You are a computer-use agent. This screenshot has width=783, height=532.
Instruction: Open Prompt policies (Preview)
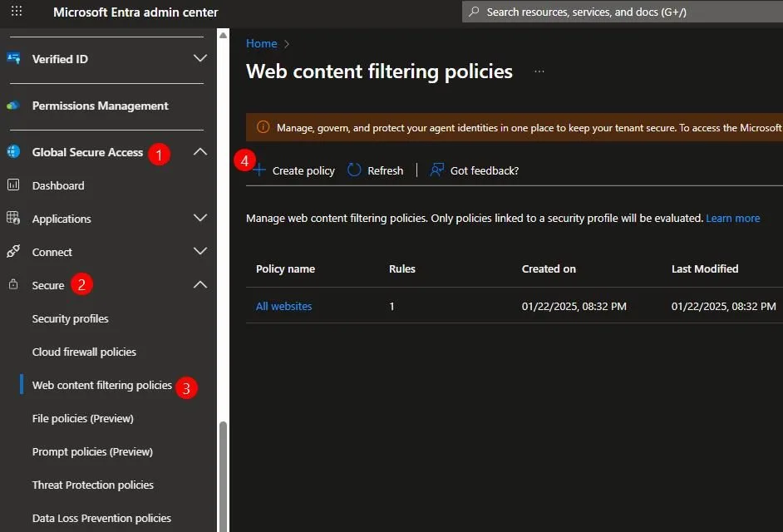(x=92, y=451)
